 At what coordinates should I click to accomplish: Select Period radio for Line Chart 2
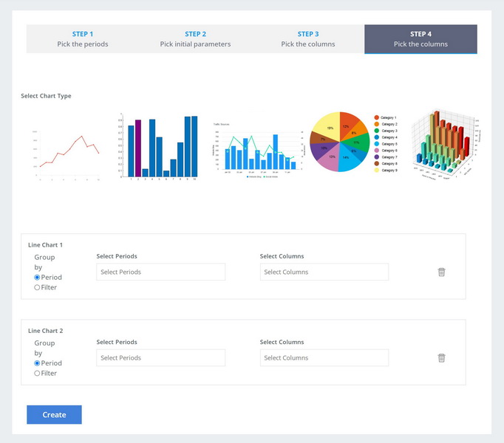point(37,363)
